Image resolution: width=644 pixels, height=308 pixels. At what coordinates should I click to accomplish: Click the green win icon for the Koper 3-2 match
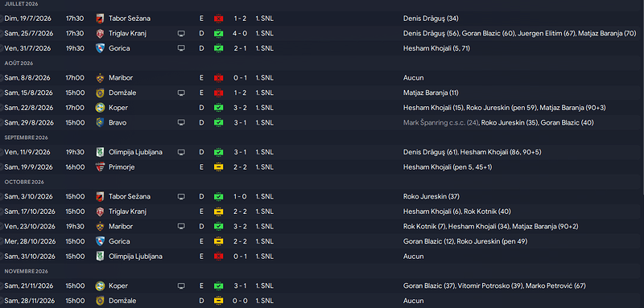218,108
